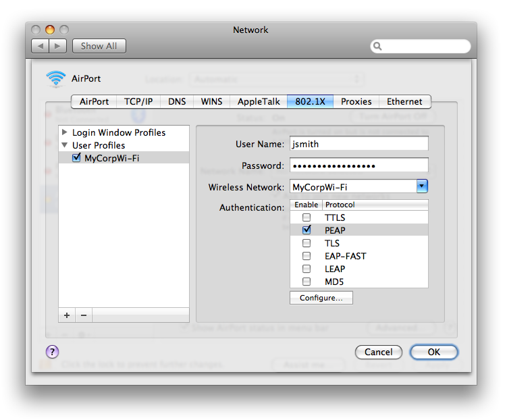The image size is (505, 420).
Task: Collapse User Profiles disclosure triangle
Action: tap(64, 145)
